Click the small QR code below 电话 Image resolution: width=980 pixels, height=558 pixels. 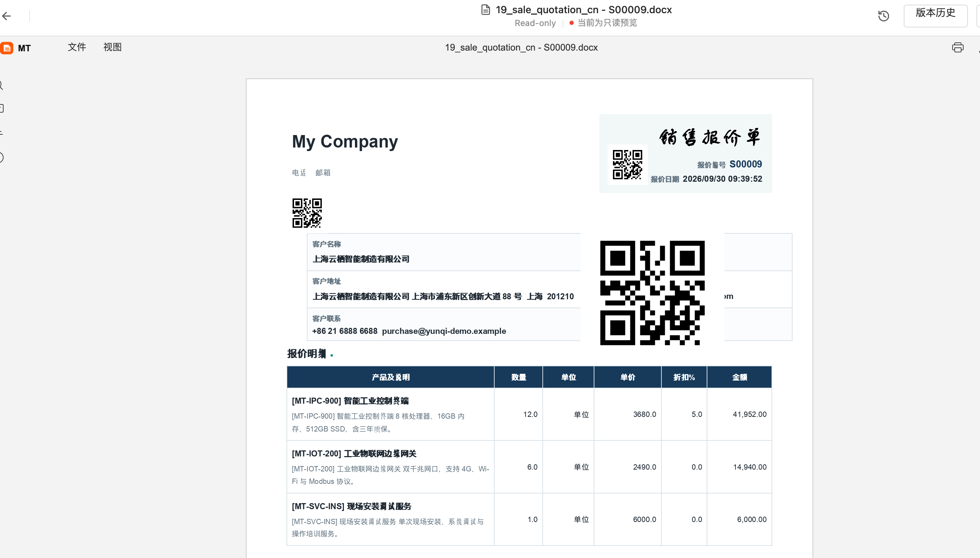[307, 213]
